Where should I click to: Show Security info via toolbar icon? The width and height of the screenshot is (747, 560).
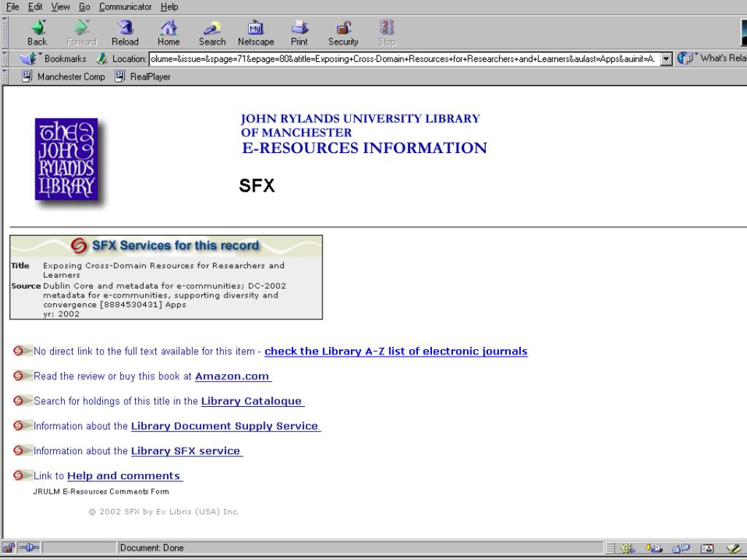[343, 32]
